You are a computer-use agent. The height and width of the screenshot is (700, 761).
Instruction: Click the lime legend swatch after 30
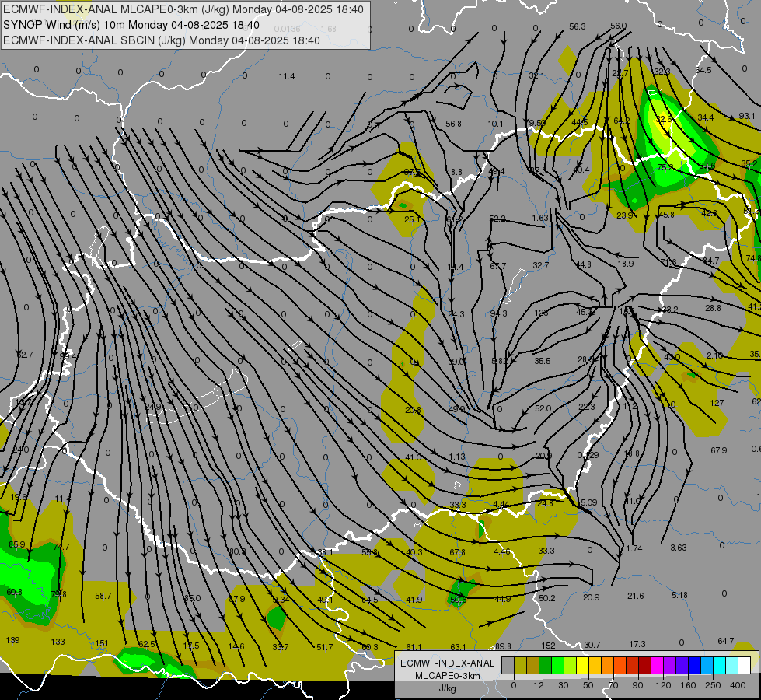point(570,665)
